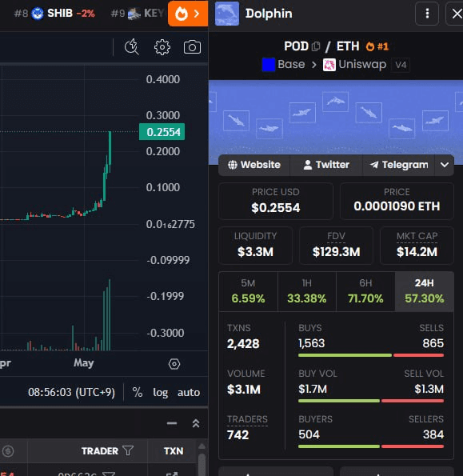Open the token Website link
This screenshot has width=463, height=476.
[x=254, y=165]
